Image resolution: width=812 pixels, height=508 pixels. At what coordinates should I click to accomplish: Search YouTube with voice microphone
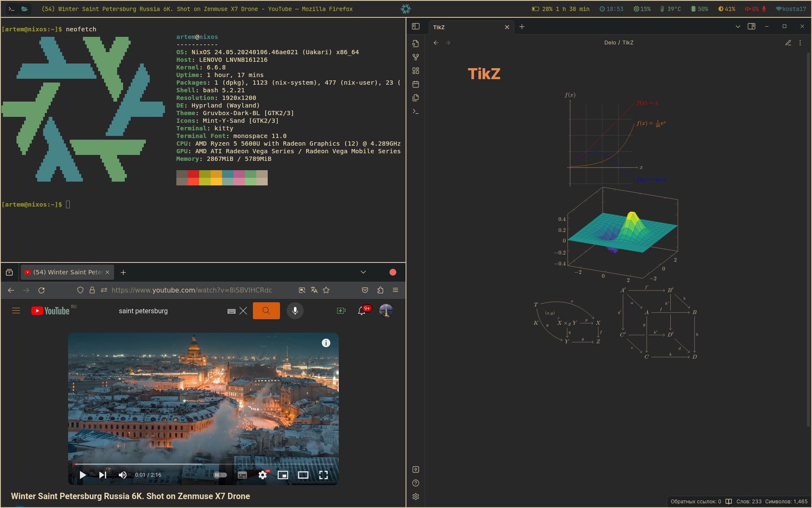coord(295,311)
